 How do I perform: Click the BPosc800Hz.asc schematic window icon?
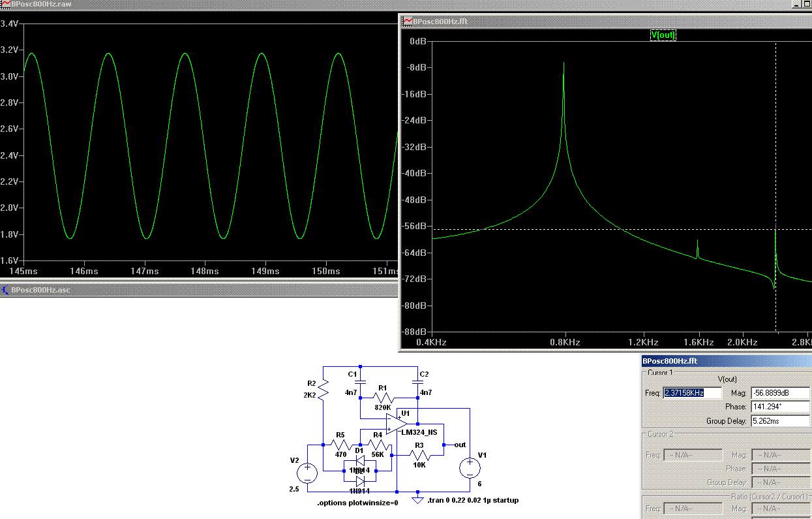click(x=5, y=290)
